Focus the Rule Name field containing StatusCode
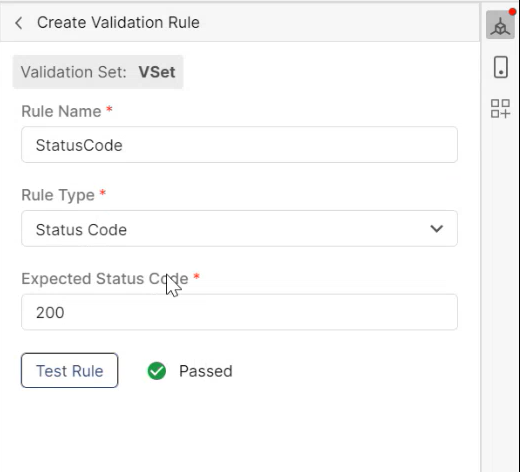This screenshot has height=472, width=520. point(239,145)
